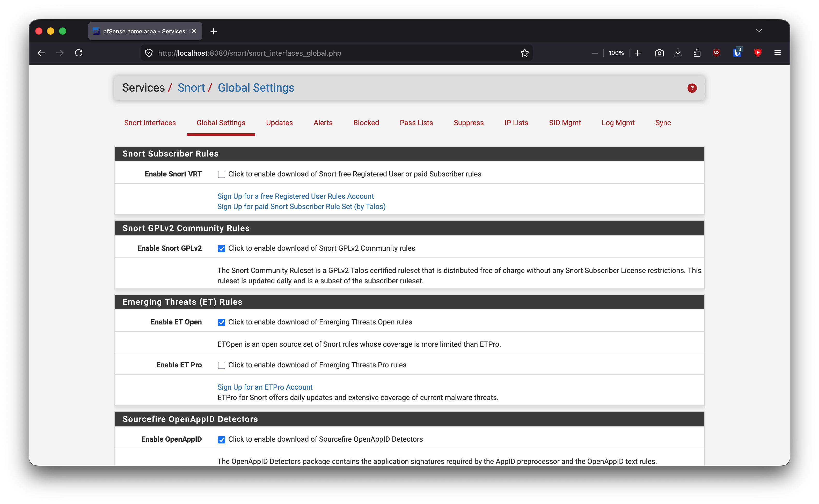Bookmark this page with the star icon
Image resolution: width=819 pixels, height=504 pixels.
pyautogui.click(x=524, y=53)
